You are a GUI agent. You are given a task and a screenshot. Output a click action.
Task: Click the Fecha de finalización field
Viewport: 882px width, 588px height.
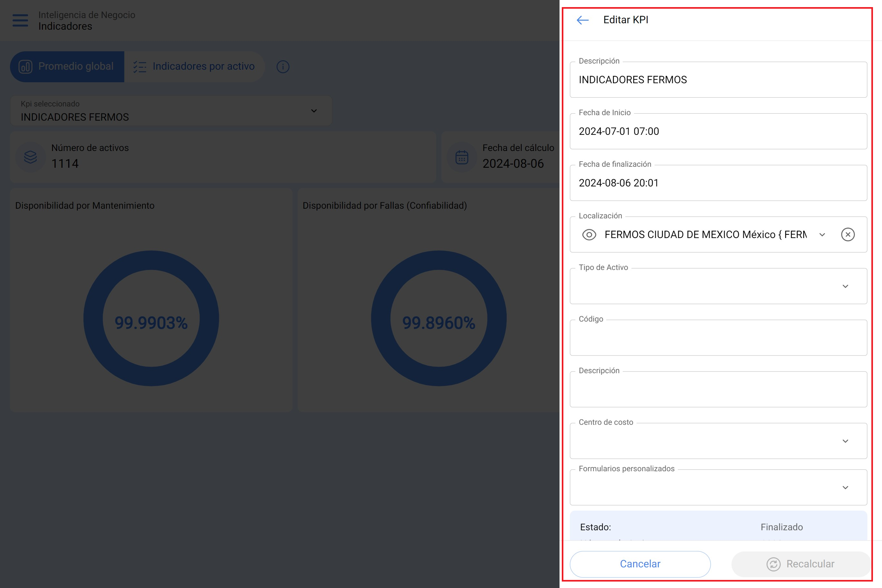point(718,183)
